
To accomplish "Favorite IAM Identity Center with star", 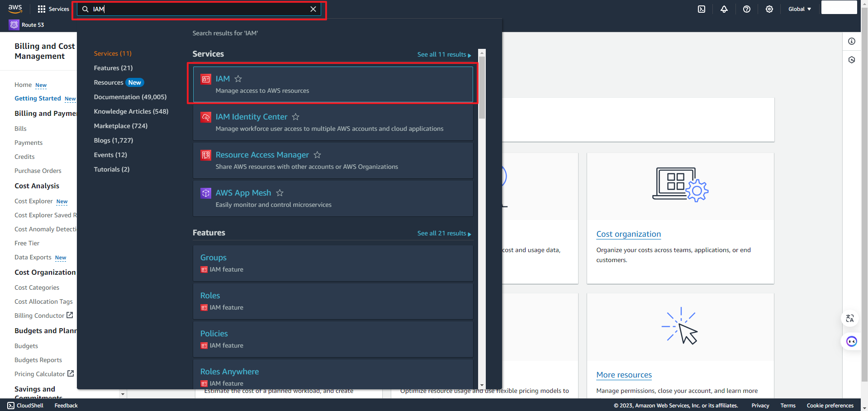I will (296, 117).
